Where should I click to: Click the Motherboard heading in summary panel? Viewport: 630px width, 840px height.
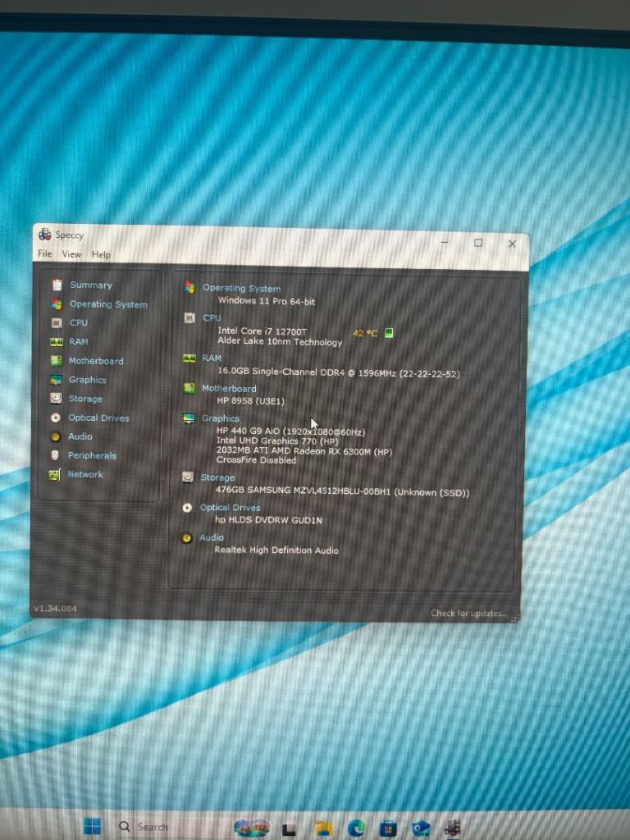229,388
